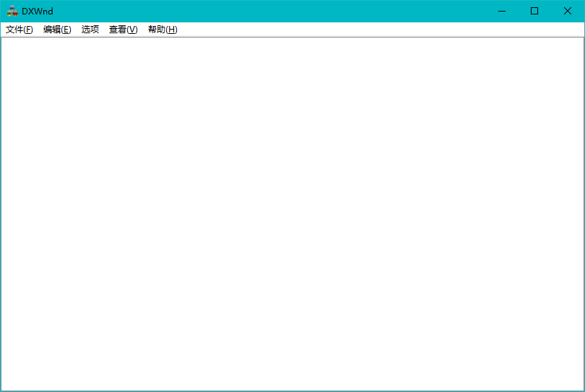
Task: Maximize the DXWnd window
Action: pos(534,11)
